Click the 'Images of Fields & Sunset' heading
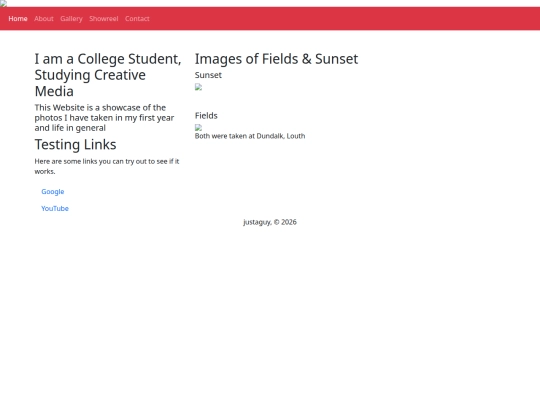The width and height of the screenshot is (540, 405). point(277,59)
